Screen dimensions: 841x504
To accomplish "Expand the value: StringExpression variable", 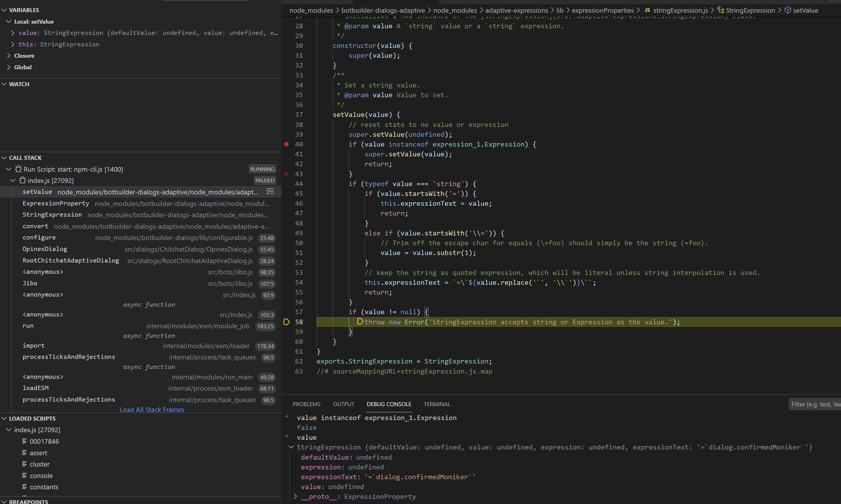I will click(x=13, y=33).
